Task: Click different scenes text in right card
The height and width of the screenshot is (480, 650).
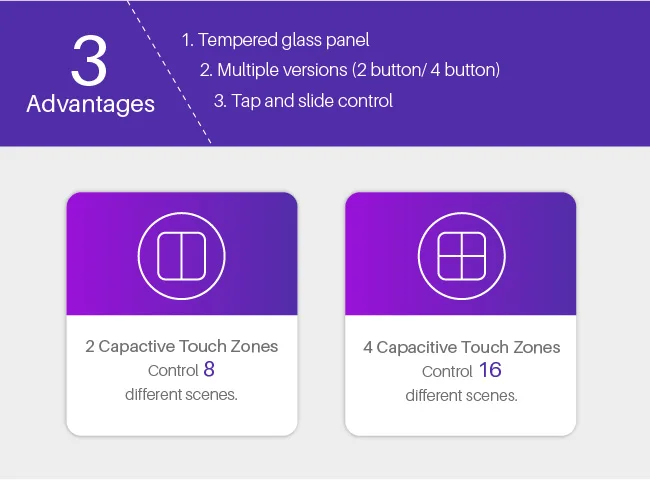Action: pos(462,395)
